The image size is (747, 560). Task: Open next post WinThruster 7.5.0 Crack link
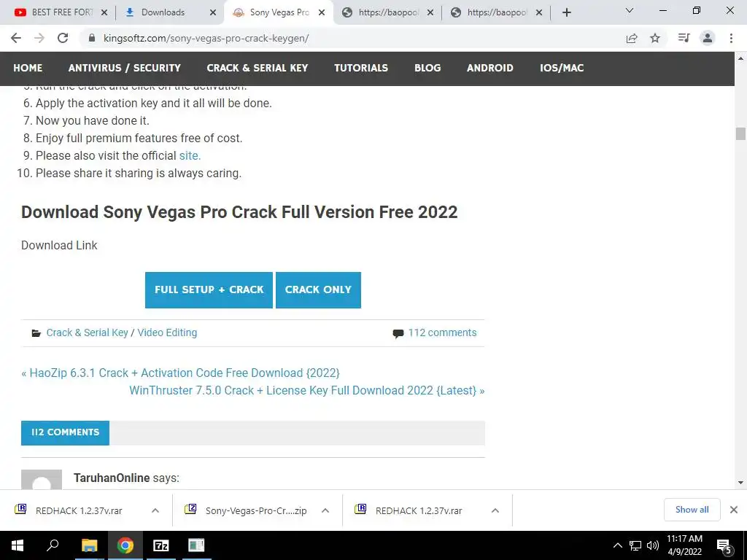[x=303, y=391]
